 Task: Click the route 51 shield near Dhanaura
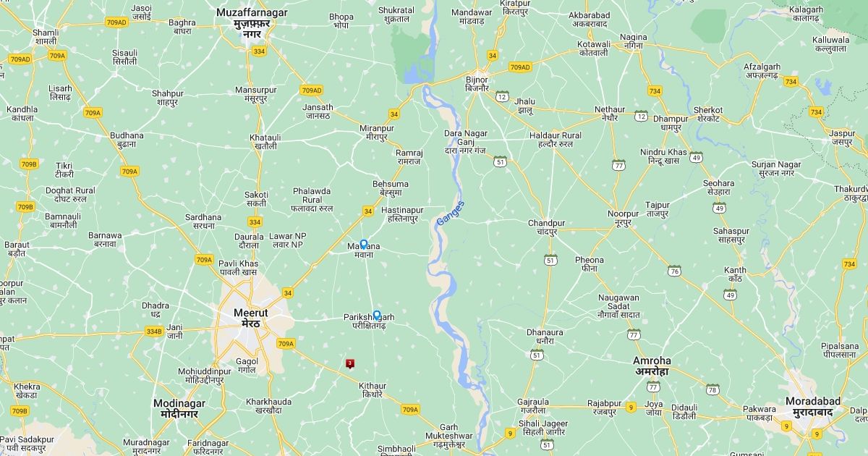[537, 355]
